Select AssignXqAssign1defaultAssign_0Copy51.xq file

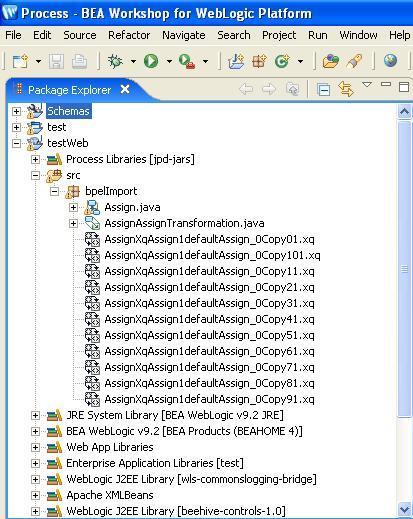[x=209, y=335]
